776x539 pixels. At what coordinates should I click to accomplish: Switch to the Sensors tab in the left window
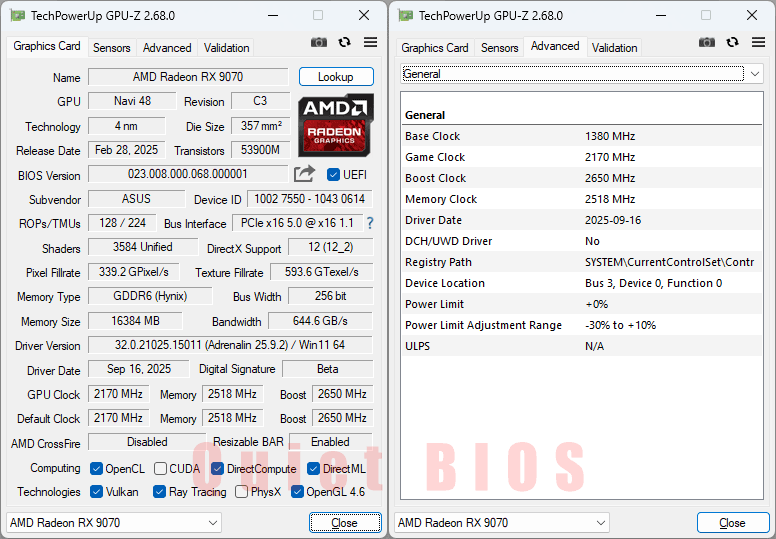112,48
